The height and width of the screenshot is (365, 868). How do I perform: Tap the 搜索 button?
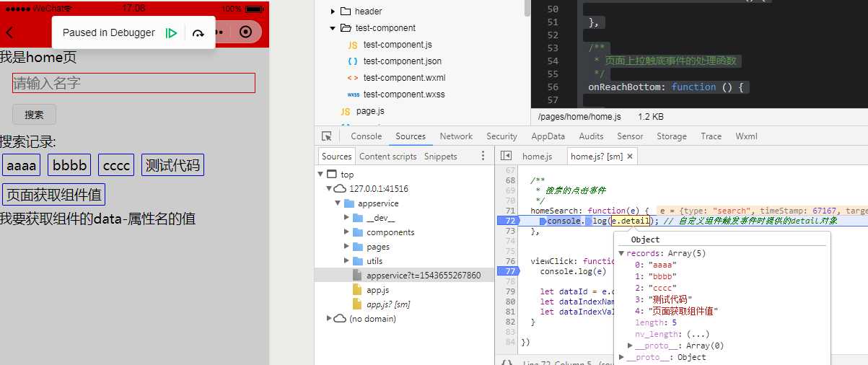34,114
